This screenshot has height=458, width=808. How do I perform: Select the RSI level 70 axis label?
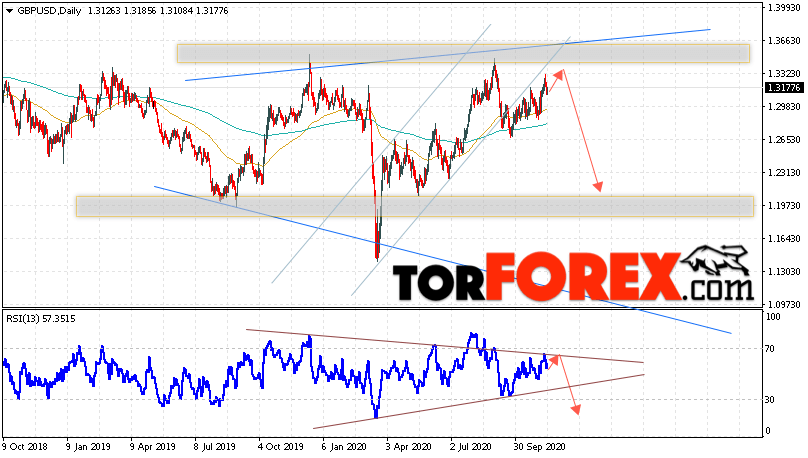[770, 349]
